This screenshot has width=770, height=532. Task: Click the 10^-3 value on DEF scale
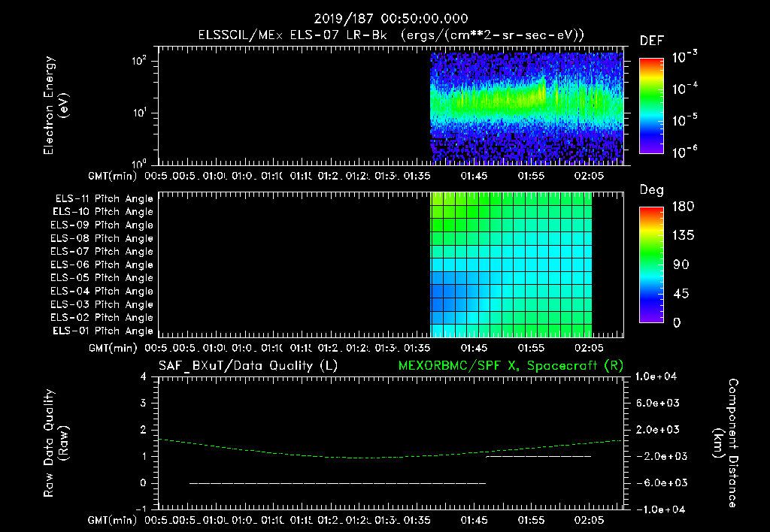pyautogui.click(x=684, y=57)
